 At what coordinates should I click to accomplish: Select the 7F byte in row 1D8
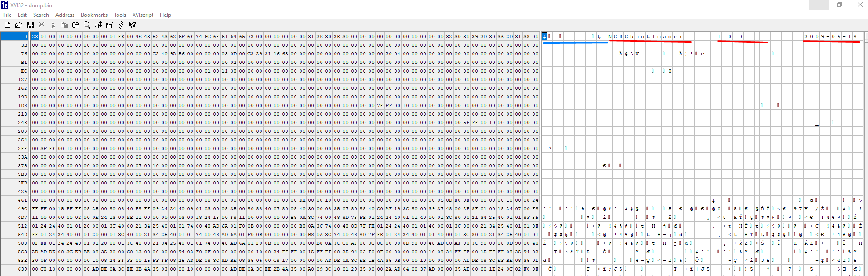click(380, 105)
